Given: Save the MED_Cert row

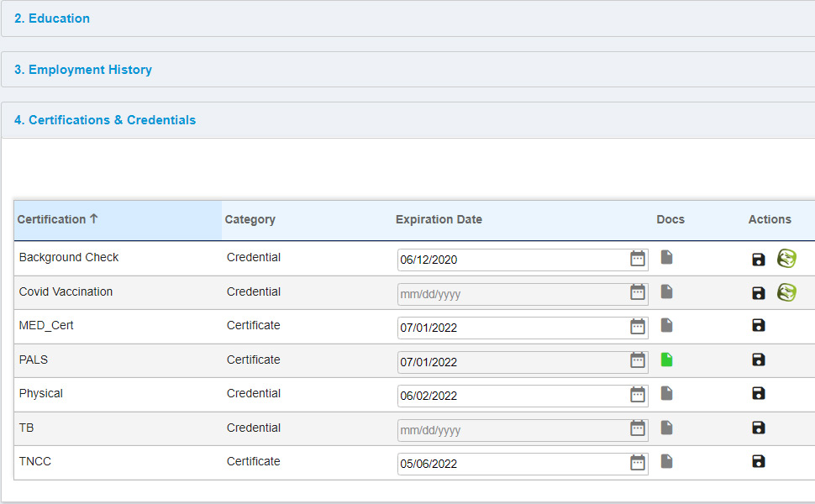Looking at the screenshot, I should click(759, 325).
